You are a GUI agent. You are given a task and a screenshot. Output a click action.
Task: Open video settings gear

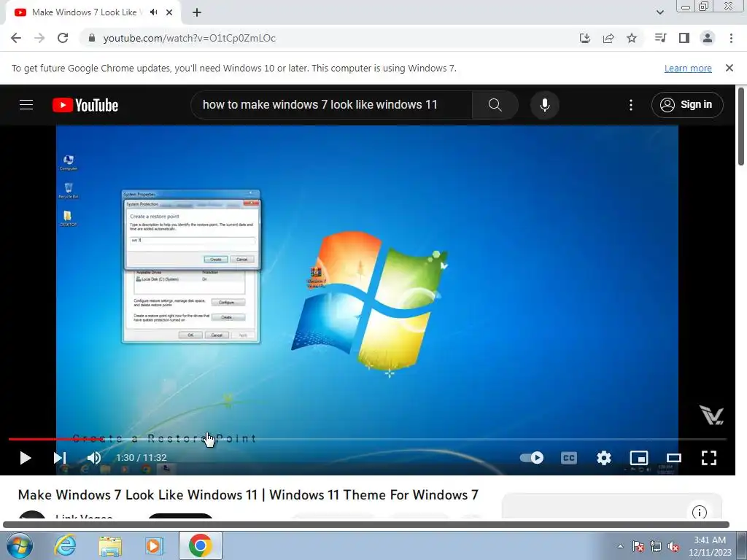603,458
